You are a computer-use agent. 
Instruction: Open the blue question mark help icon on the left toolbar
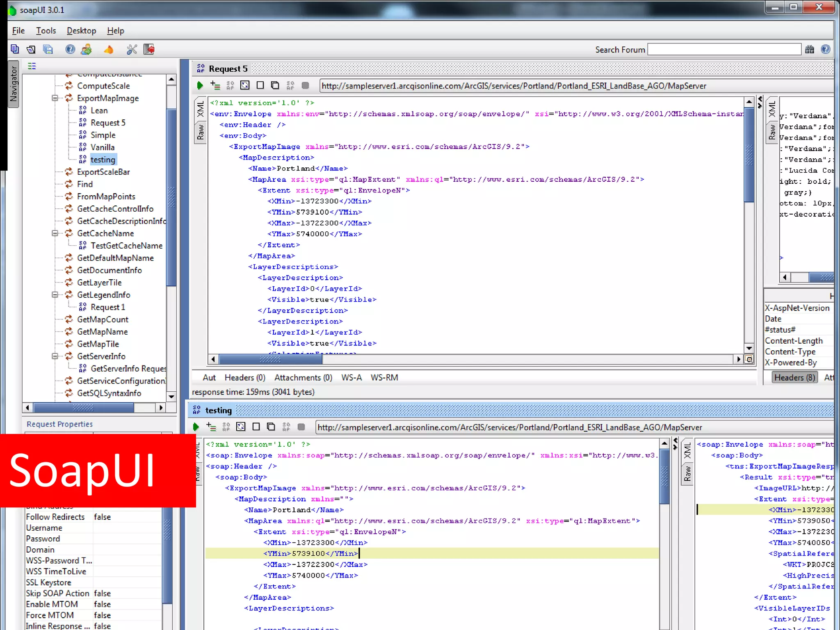tap(70, 49)
